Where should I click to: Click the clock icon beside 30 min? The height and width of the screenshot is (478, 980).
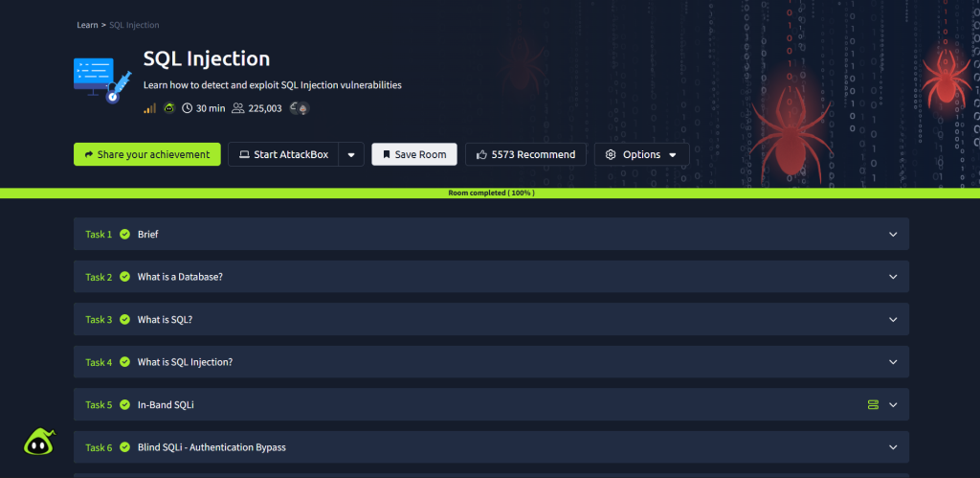click(187, 109)
